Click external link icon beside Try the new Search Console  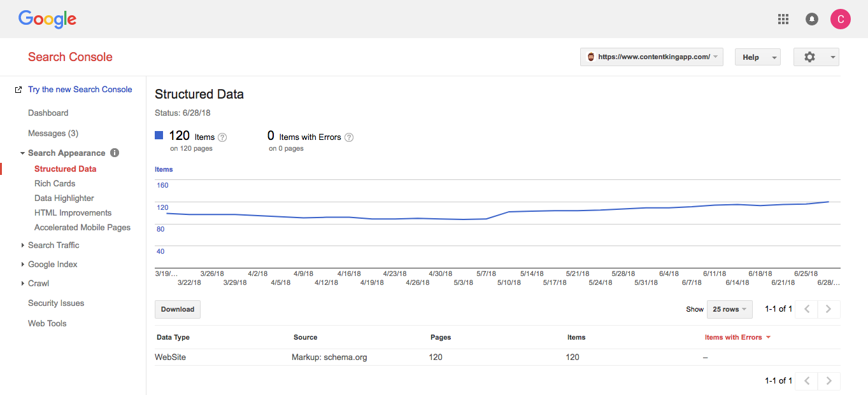[18, 90]
